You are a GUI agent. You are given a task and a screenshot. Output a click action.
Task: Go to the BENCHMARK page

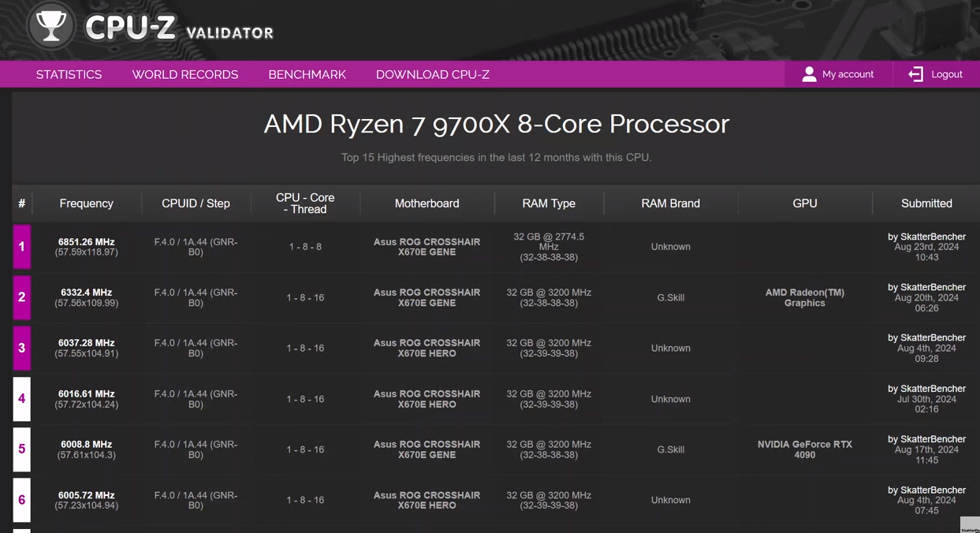tap(307, 74)
